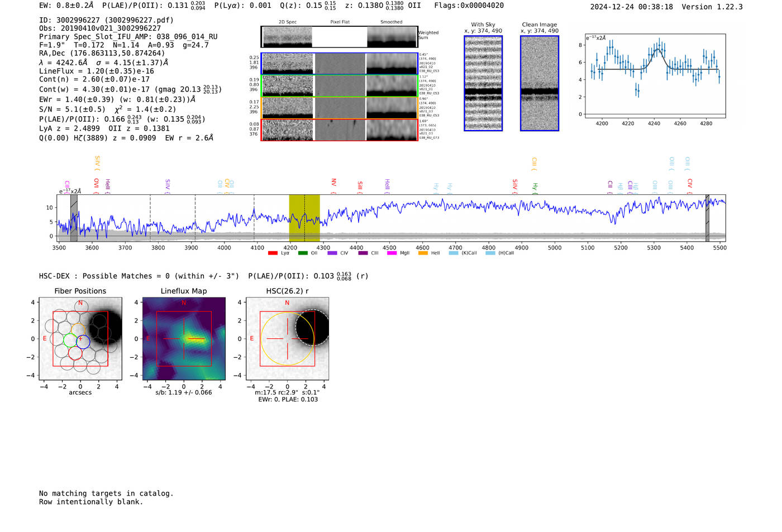Click the s/b: 1.19 +/- 0.066 caption

coord(184,392)
